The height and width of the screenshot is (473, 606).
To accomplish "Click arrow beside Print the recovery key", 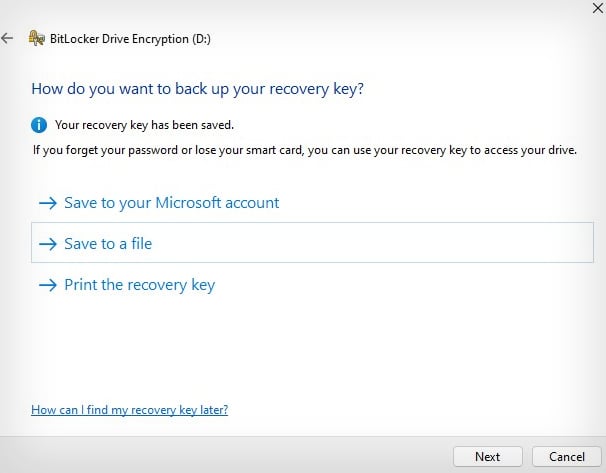I will point(48,285).
